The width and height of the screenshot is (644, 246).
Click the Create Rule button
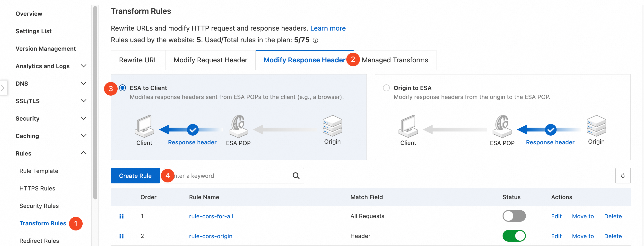pos(135,176)
